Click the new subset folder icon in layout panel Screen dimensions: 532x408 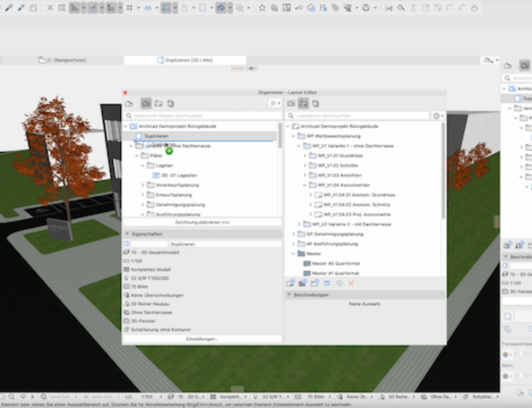[302, 283]
